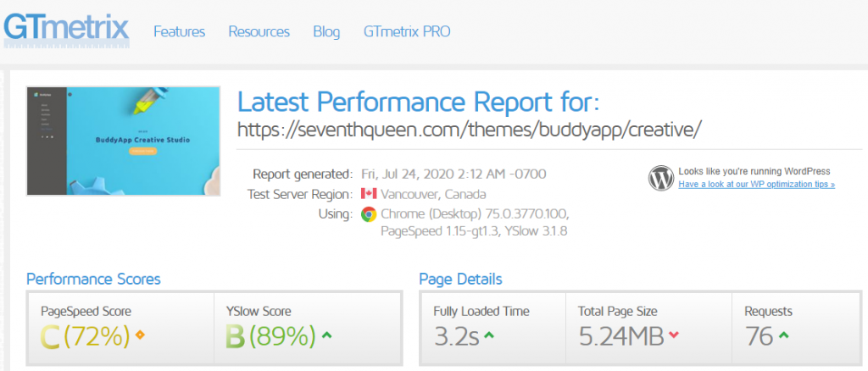Click the Looks like you're running WordPress text

[x=754, y=171]
